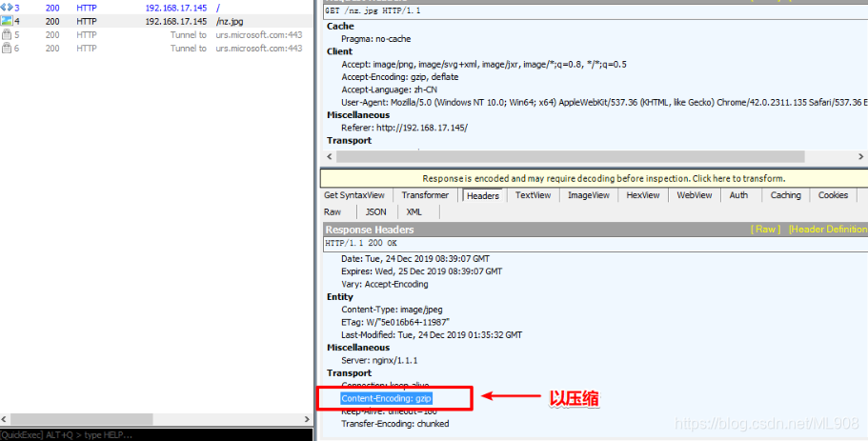Click the image icon of session 4
This screenshot has height=441, width=868.
(x=7, y=21)
